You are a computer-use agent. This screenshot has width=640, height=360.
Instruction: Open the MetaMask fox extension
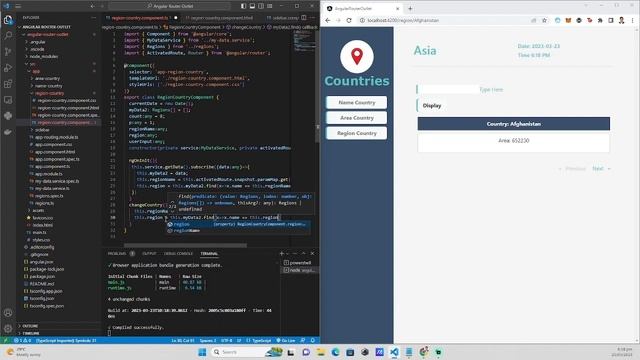coord(568,20)
